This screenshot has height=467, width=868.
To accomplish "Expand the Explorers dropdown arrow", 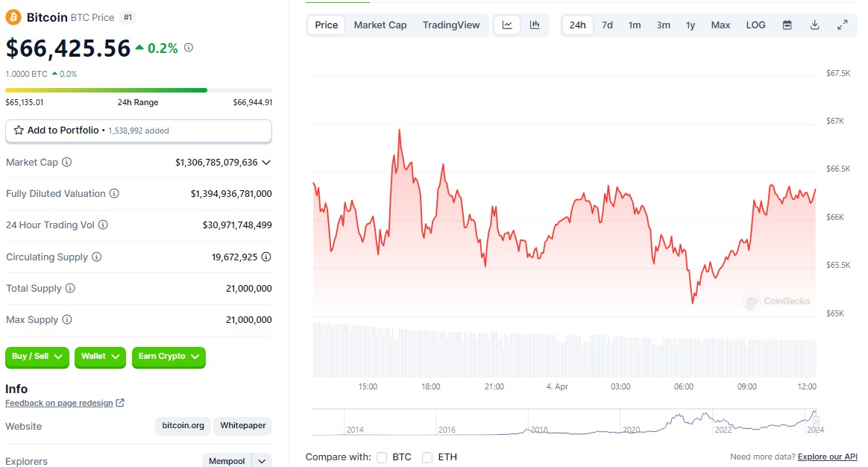I will 262,461.
